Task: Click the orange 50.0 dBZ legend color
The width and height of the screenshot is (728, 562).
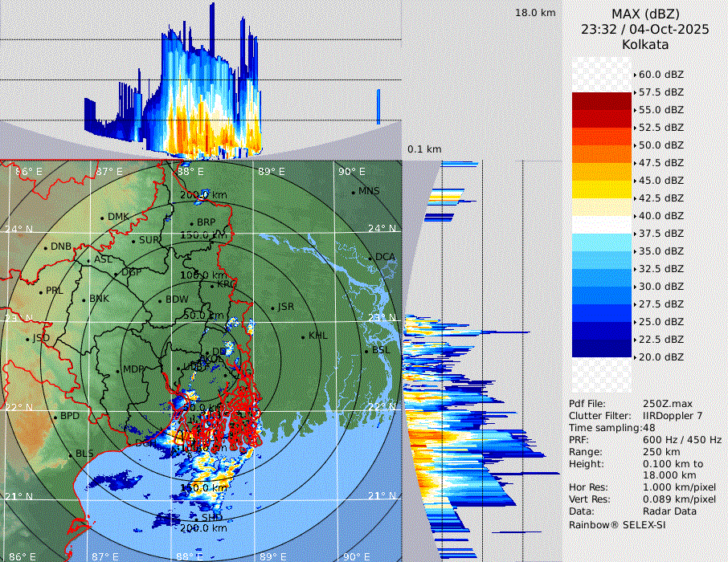Action: [x=602, y=154]
